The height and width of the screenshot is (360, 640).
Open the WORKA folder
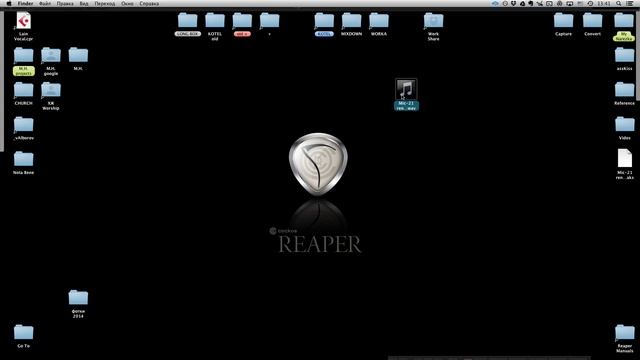[379, 20]
